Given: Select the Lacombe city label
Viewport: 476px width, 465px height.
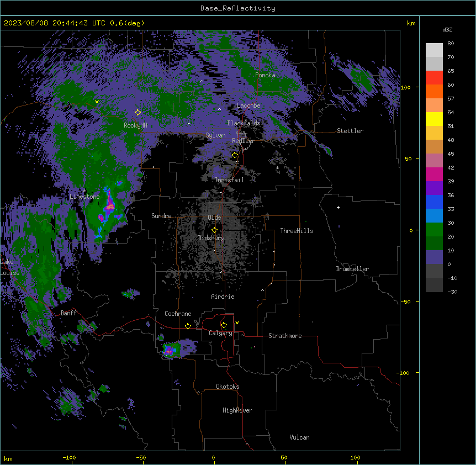Looking at the screenshot, I should point(248,105).
